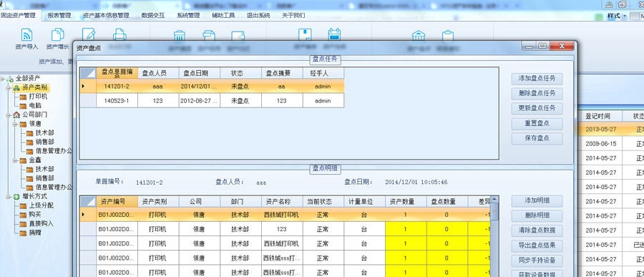Open the 辅助工具 menu

223,16
